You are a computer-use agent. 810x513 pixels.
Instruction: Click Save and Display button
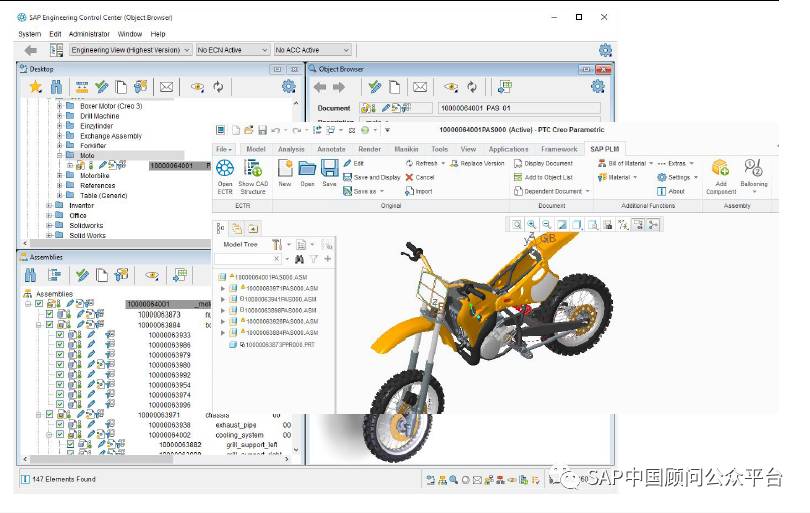(x=372, y=177)
